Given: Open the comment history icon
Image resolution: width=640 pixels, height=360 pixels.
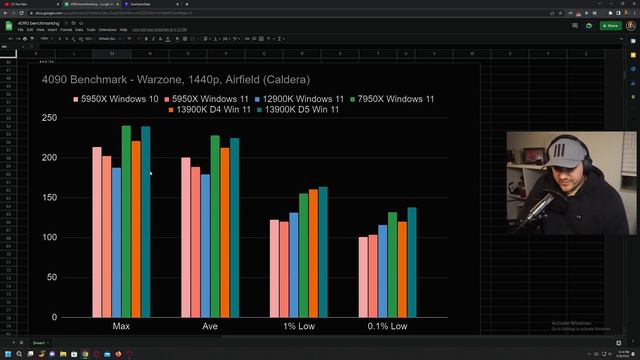Looking at the screenshot, I should coord(575,26).
